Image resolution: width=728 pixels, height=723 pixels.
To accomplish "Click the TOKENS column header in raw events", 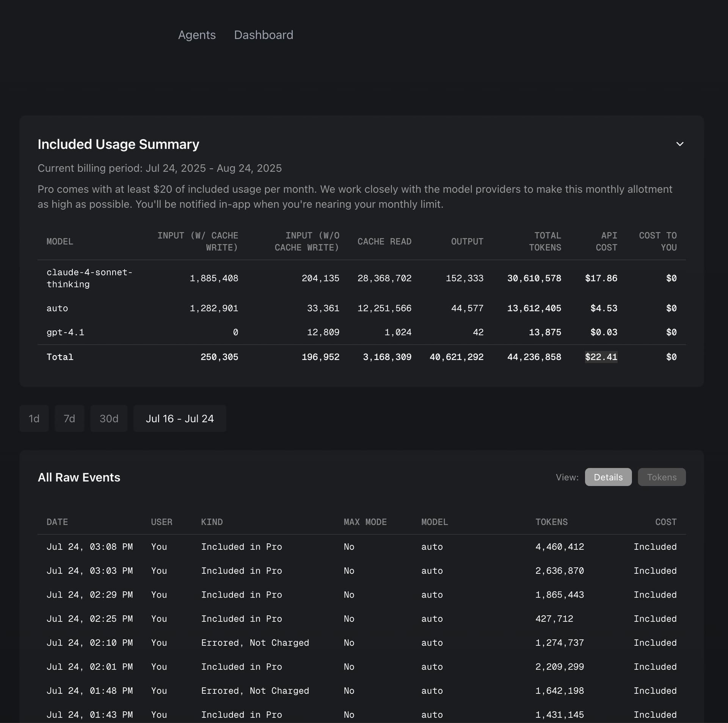I will tap(551, 522).
